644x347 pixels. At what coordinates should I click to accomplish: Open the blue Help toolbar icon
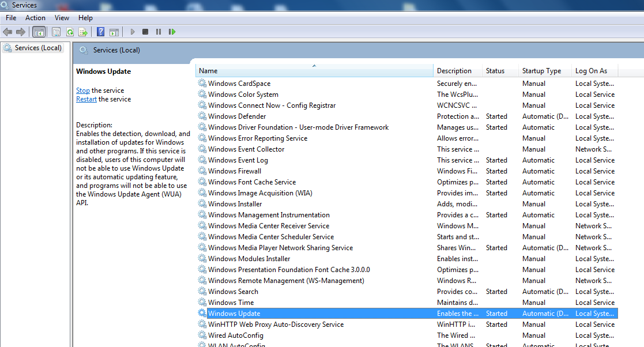(100, 32)
